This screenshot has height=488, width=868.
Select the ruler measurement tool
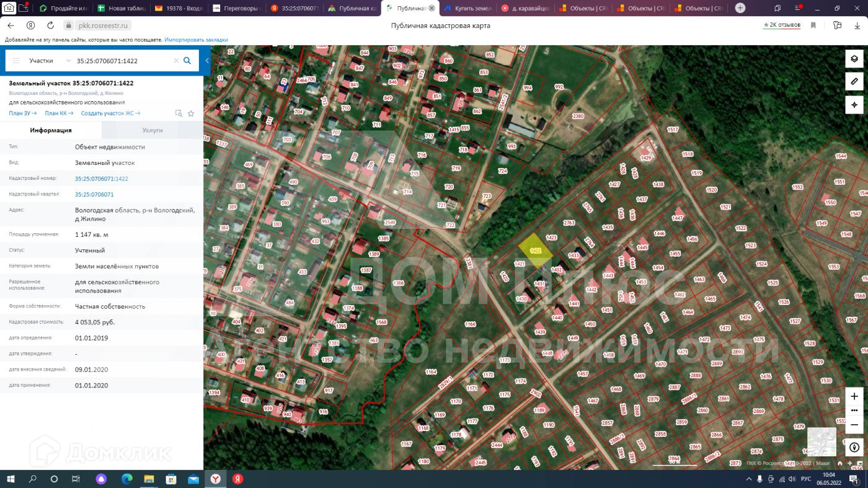854,81
